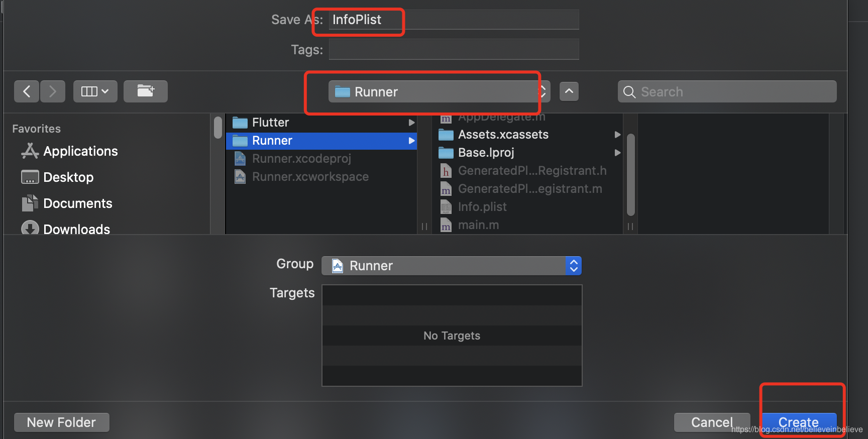This screenshot has width=868, height=439.
Task: Click the Runner.xcworkspace file icon
Action: tap(240, 177)
